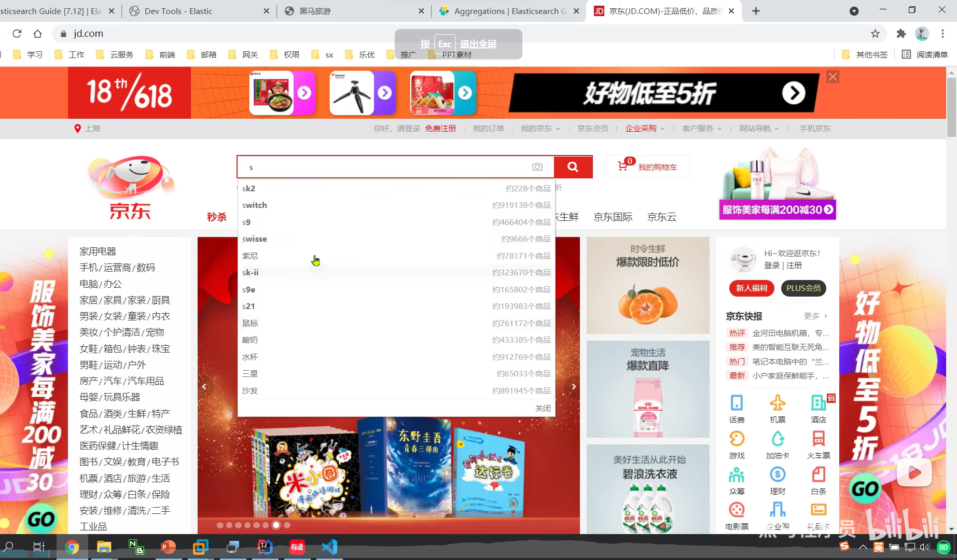This screenshot has height=560, width=957.
Task: Open Chrome profile avatar
Action: pos(922,34)
